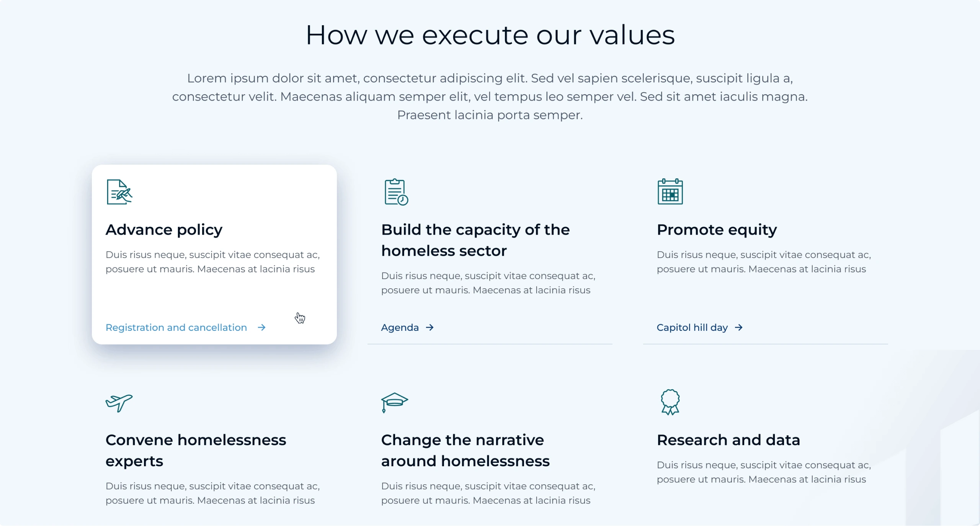
Task: Open the Registration and cancellation link
Action: coord(176,328)
